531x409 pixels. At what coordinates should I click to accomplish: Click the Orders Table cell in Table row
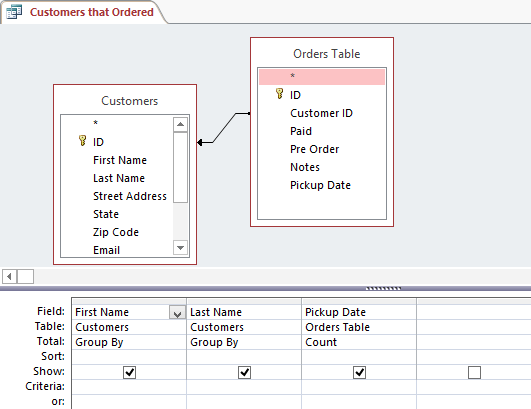point(359,327)
